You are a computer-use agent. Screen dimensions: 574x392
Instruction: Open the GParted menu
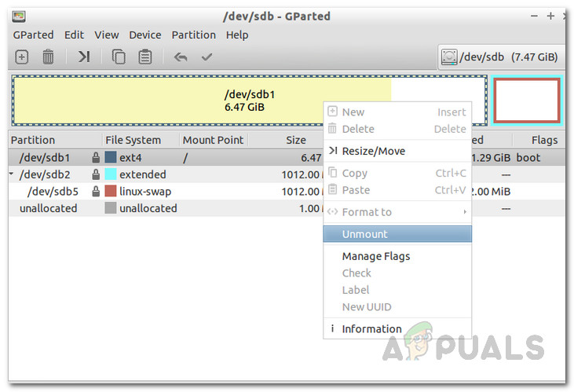point(33,35)
